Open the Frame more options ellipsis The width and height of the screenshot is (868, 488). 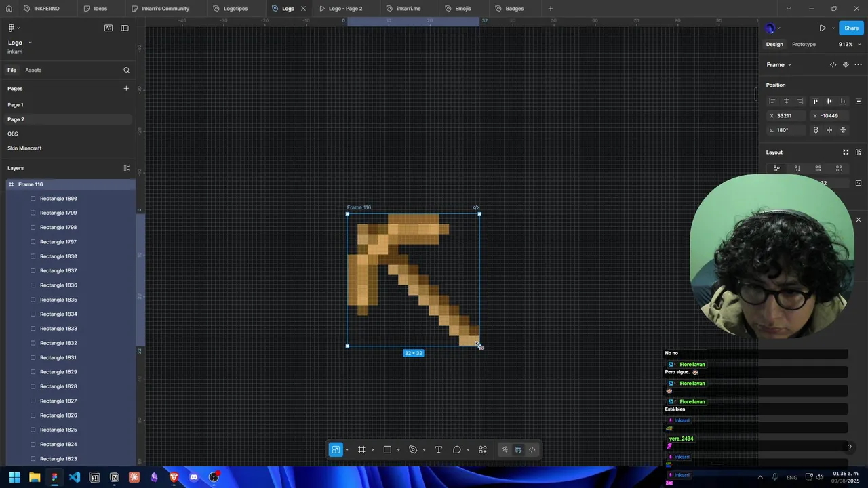(x=858, y=65)
